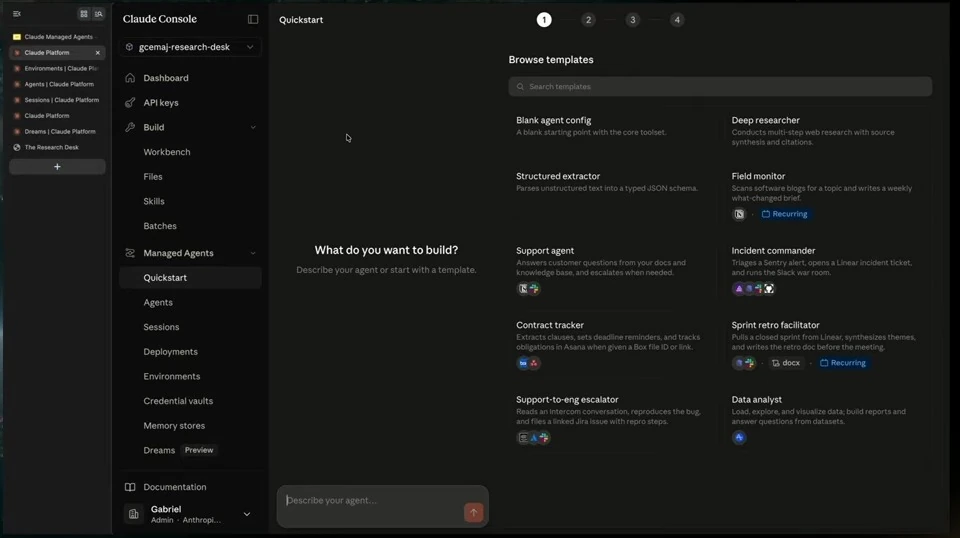Send the agent description with arrow button
This screenshot has height=538, width=960.
(x=473, y=512)
